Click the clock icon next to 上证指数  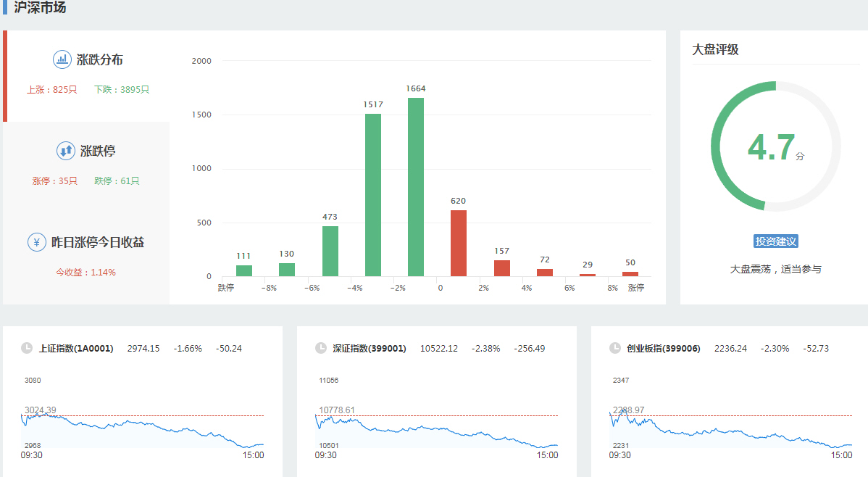click(27, 348)
